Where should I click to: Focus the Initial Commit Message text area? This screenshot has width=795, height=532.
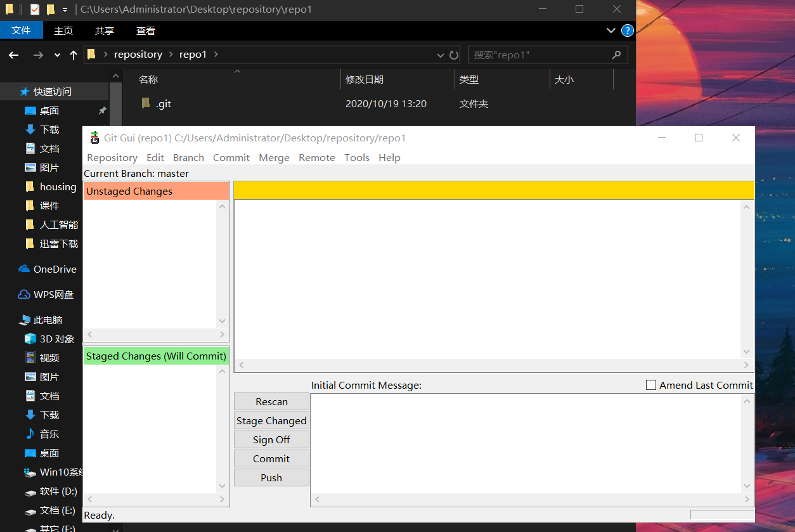click(x=526, y=444)
